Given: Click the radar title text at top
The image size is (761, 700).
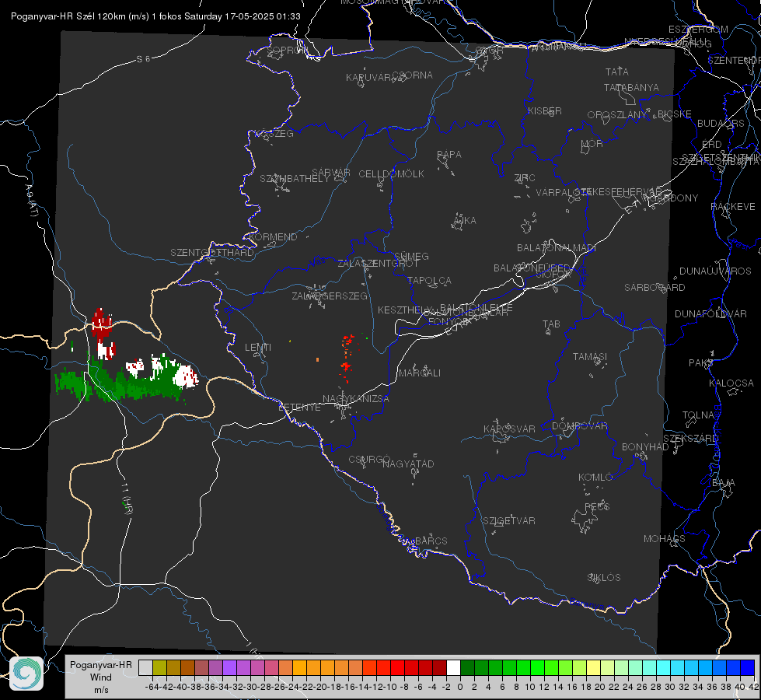Looking at the screenshot, I should tap(155, 16).
